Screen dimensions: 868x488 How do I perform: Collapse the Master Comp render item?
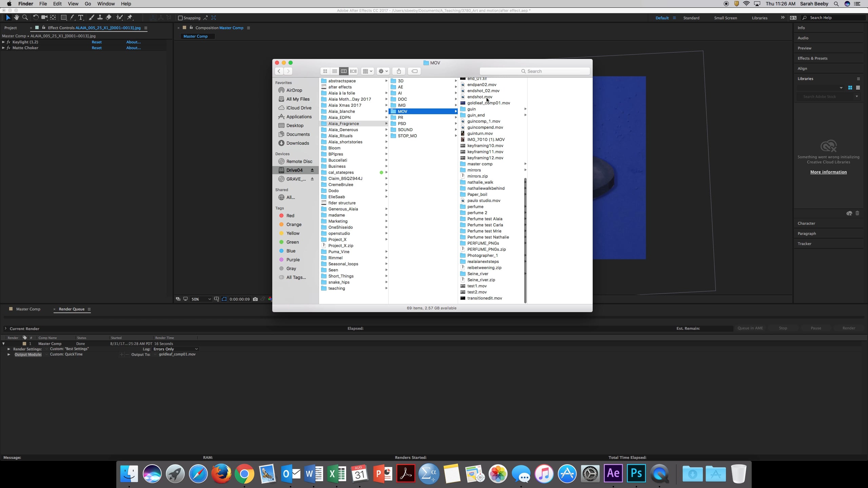(x=3, y=344)
